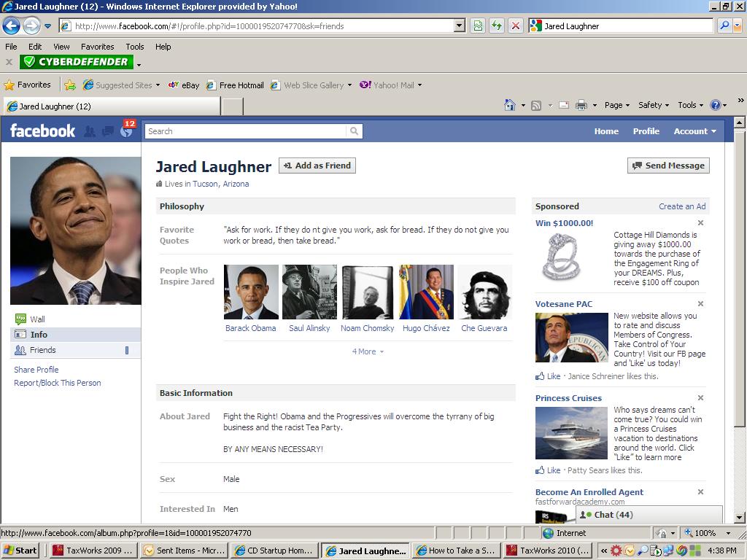Click the blue Help question mark icon
This screenshot has height=560, width=747.
pyautogui.click(x=715, y=105)
